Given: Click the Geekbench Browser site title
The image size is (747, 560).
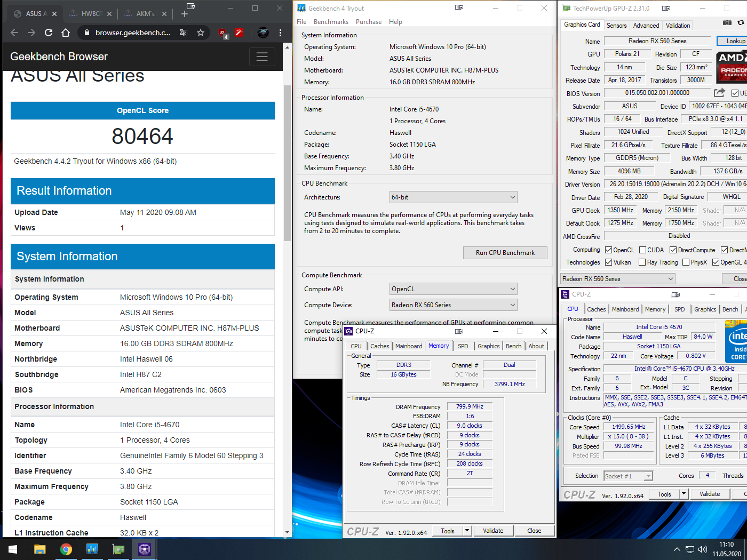Looking at the screenshot, I should tap(59, 57).
